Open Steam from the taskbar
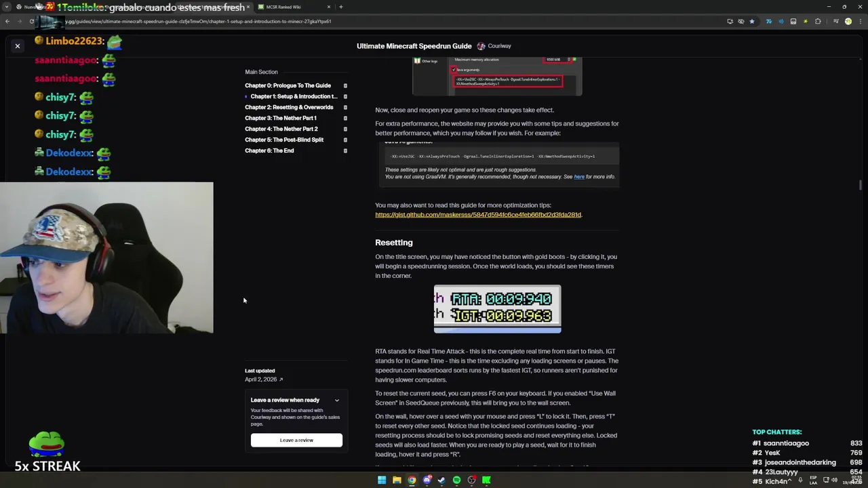The height and width of the screenshot is (488, 868). tap(441, 480)
